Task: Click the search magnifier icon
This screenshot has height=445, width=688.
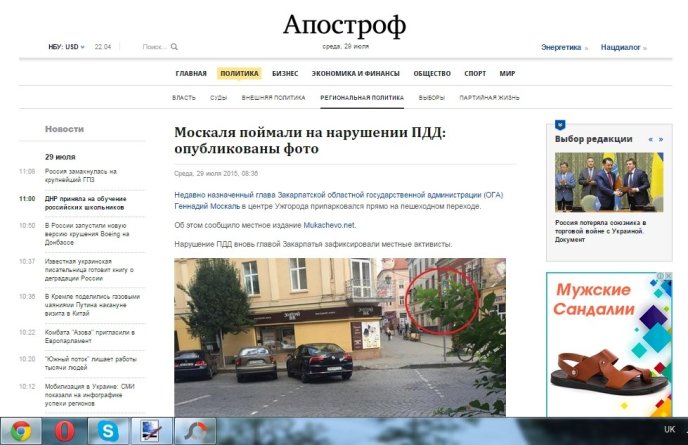Action: pyautogui.click(x=174, y=47)
